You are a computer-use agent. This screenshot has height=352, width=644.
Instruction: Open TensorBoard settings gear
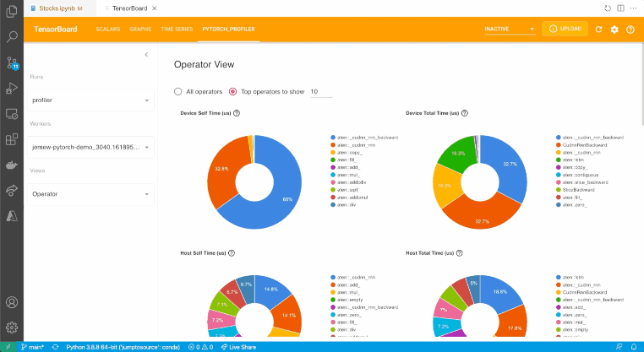[614, 30]
